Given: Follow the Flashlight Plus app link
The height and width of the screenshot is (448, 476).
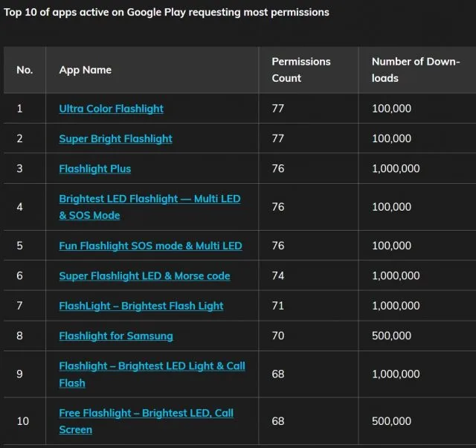Looking at the screenshot, I should 95,169.
